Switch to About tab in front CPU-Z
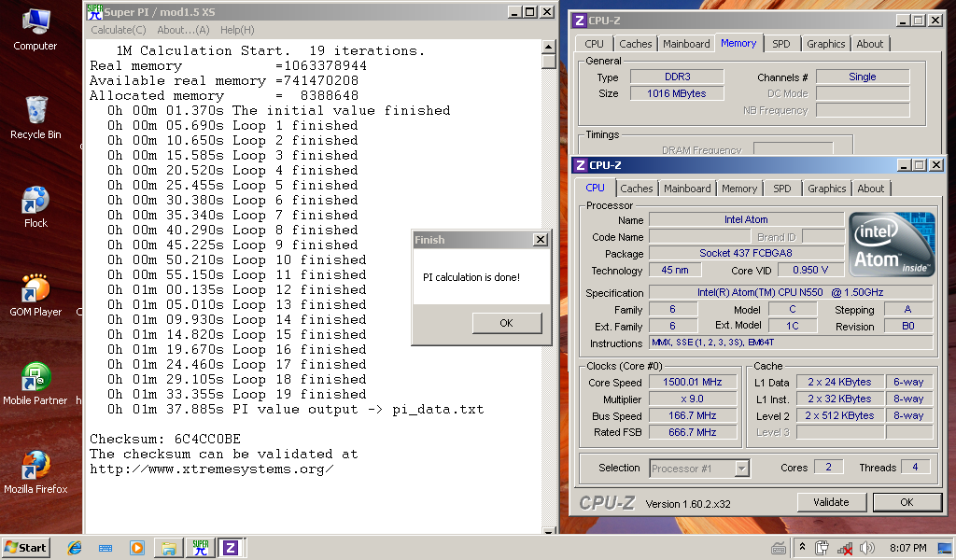Viewport: 956px width, 560px height. (871, 189)
